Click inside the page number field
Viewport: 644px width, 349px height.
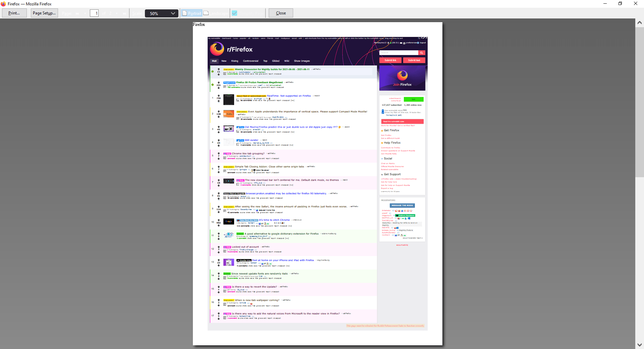(94, 13)
